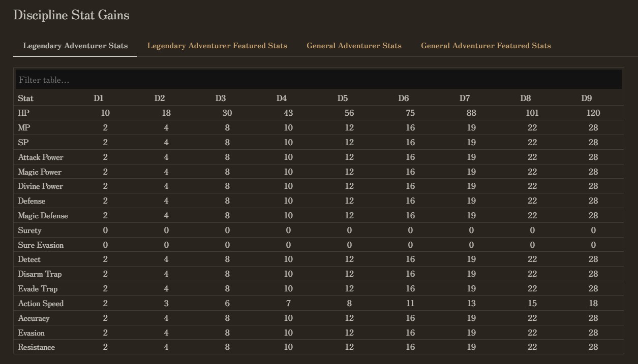This screenshot has height=364, width=638.
Task: Click the Discipline Stat Gains heading
Action: coord(71,15)
